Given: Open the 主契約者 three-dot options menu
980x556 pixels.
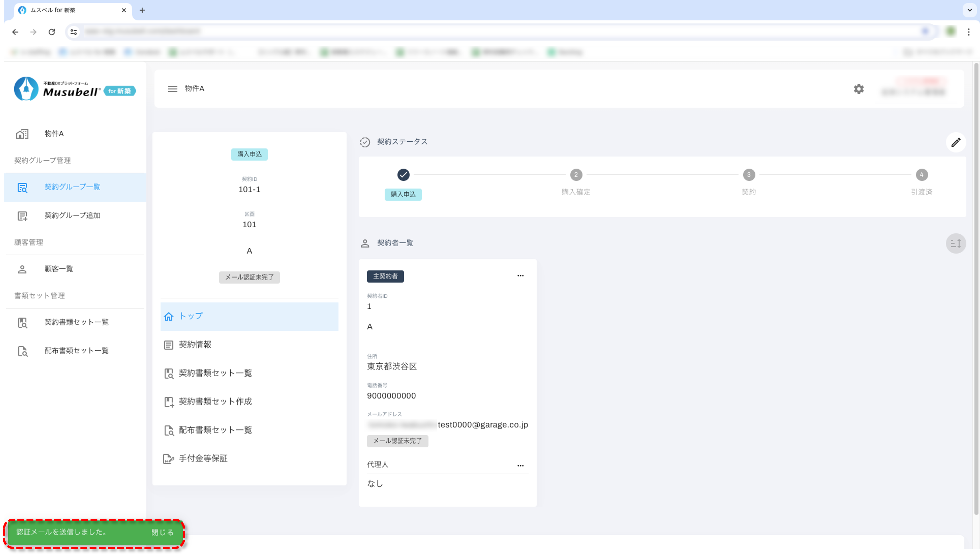Looking at the screenshot, I should pos(520,276).
